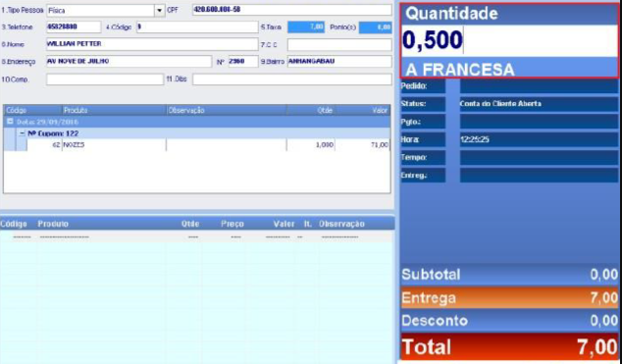622x364 pixels.
Task: Click the Entreg. value field
Action: pos(539,176)
